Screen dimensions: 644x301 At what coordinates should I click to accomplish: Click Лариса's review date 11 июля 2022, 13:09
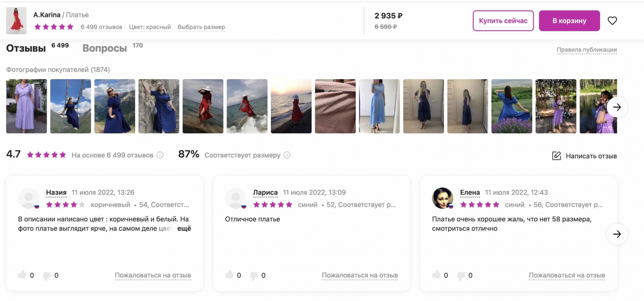tap(314, 192)
